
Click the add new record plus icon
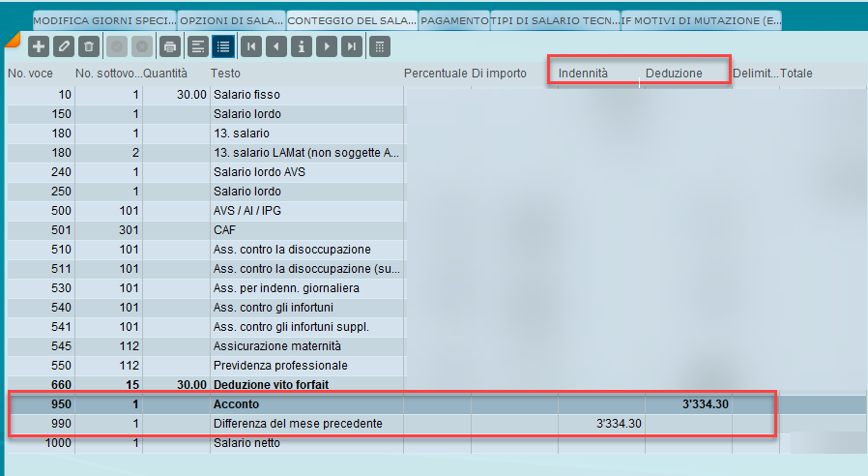click(x=39, y=45)
